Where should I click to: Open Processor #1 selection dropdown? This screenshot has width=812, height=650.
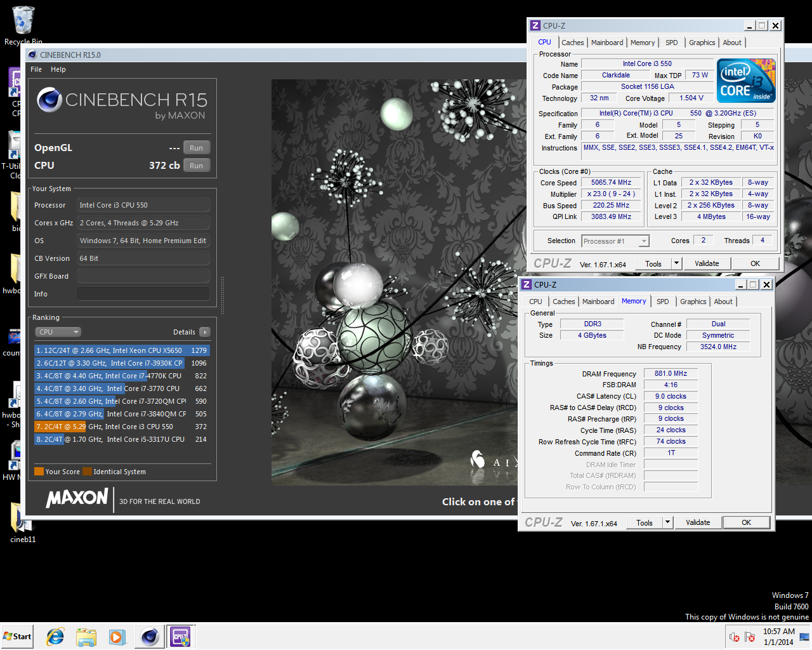615,241
